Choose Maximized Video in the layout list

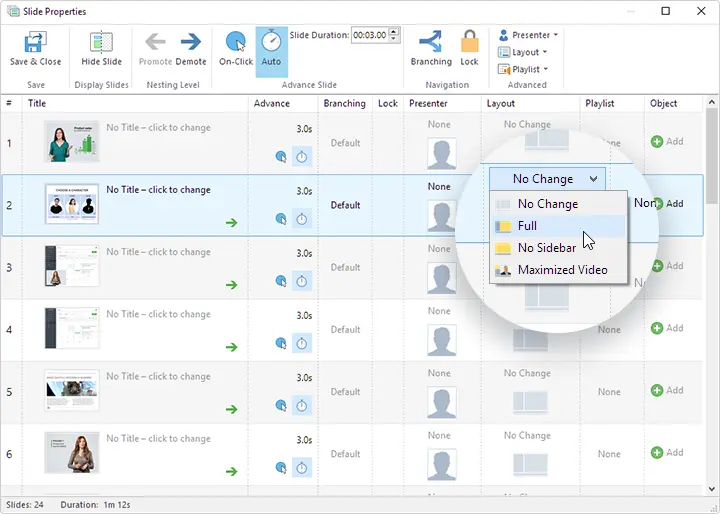click(558, 270)
